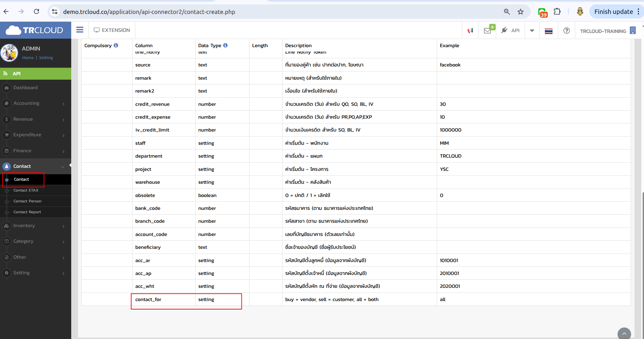Switch language using the Thai flag icon

click(548, 31)
